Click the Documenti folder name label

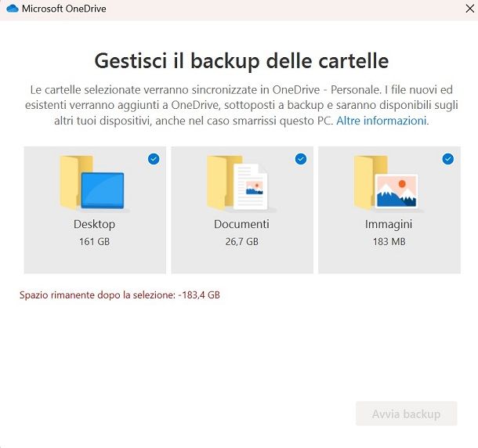241,225
